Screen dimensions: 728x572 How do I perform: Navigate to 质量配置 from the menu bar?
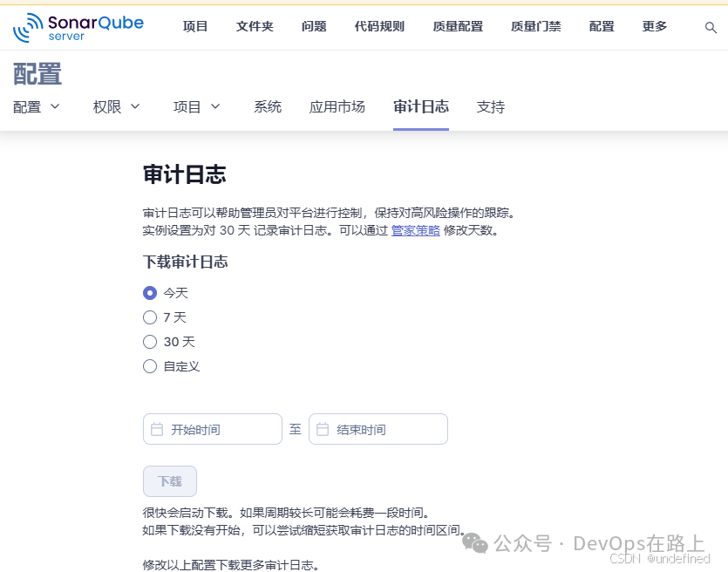(x=457, y=26)
